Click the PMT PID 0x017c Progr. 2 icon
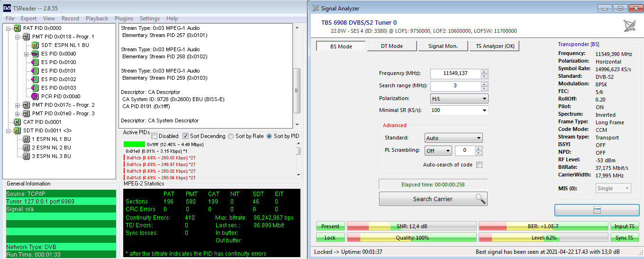Screen dimensions: 644x259 pyautogui.click(x=26, y=105)
